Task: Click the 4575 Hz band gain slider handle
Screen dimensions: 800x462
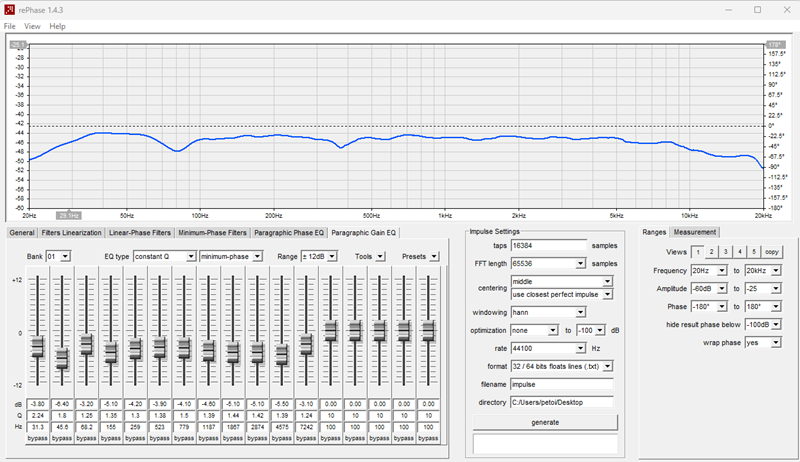Action: (x=282, y=354)
